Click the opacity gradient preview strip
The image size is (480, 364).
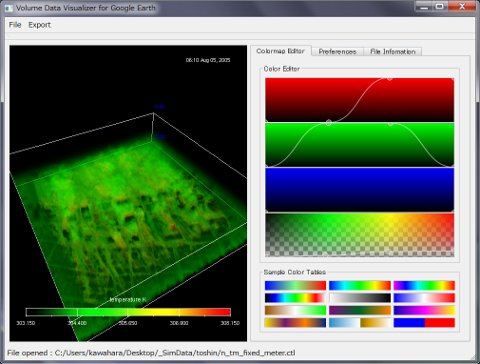pos(359,235)
